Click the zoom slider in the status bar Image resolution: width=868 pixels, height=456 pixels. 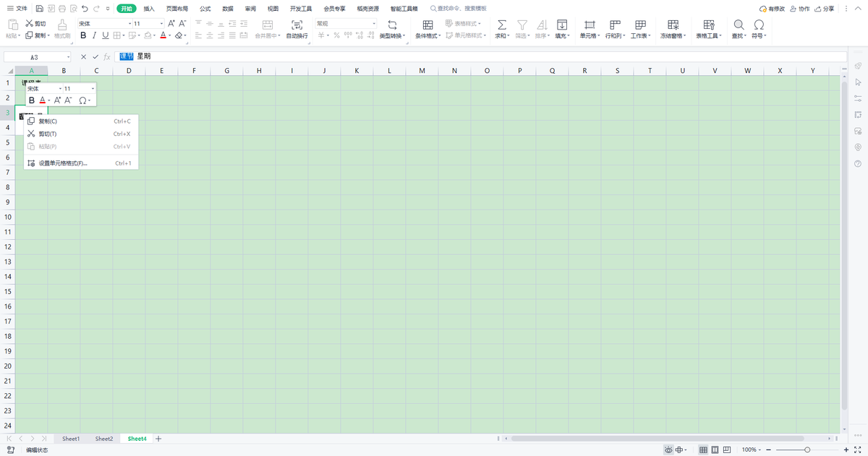tap(807, 449)
